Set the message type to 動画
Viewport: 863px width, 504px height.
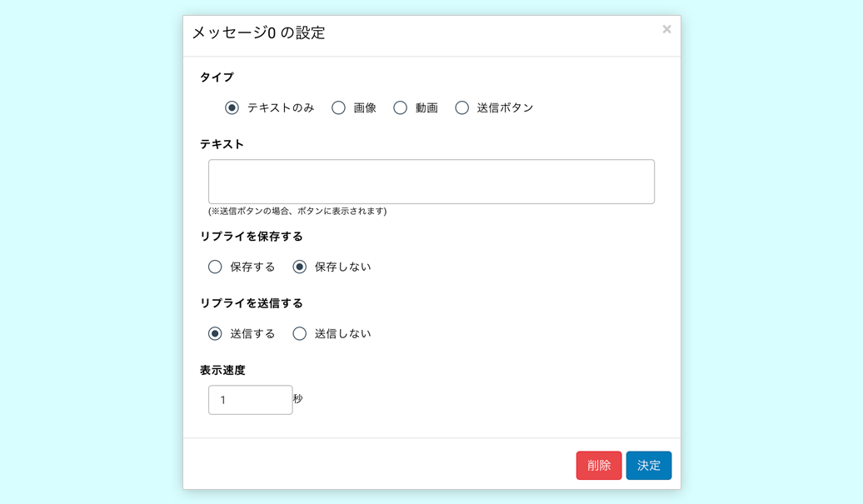coord(401,107)
